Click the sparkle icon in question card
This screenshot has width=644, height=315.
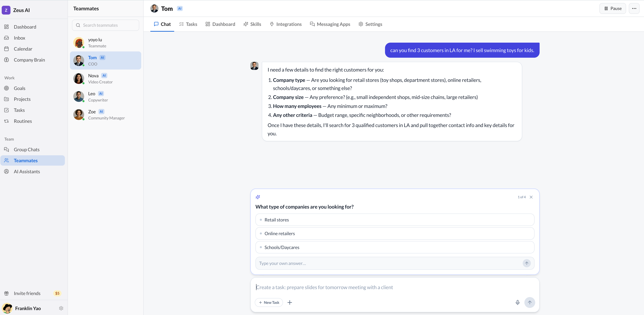click(x=258, y=197)
